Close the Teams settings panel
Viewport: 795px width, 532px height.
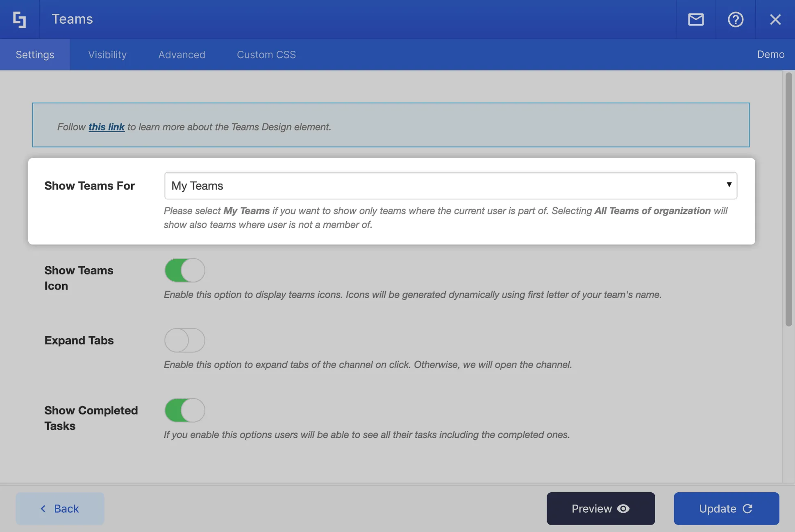coord(775,19)
